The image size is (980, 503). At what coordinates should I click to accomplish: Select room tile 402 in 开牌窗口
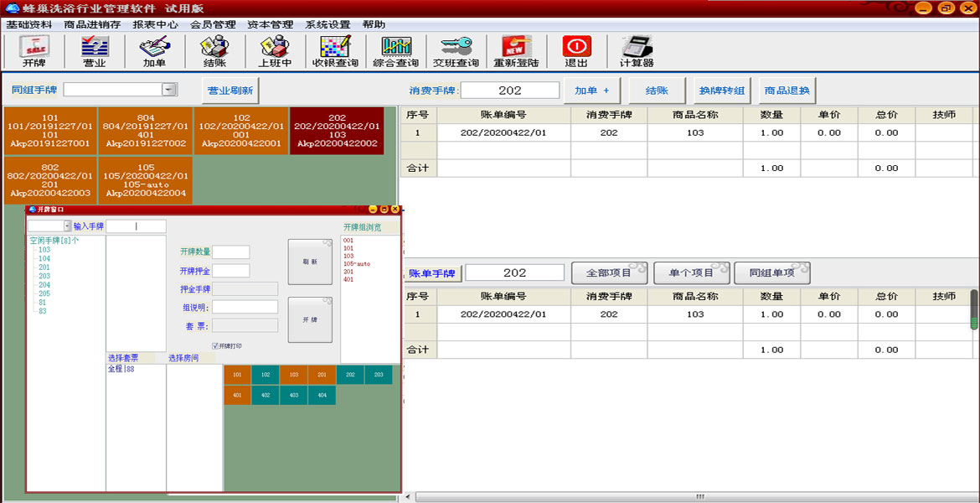[x=265, y=396]
